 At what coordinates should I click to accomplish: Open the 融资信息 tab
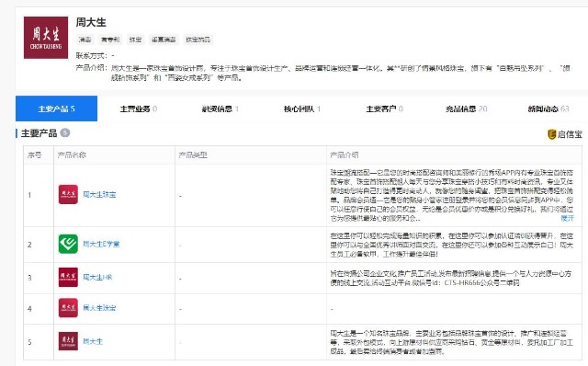[220, 109]
